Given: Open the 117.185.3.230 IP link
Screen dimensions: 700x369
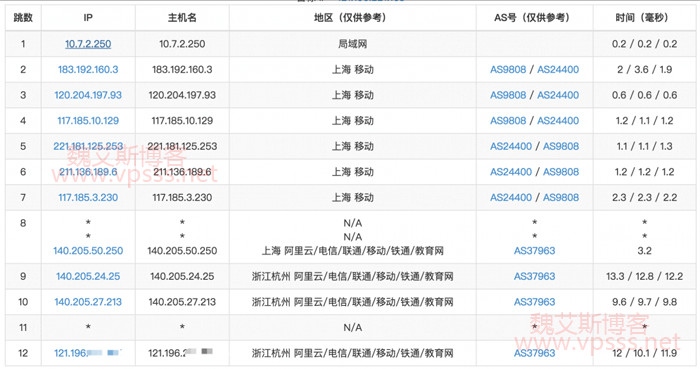Looking at the screenshot, I should coord(88,197).
